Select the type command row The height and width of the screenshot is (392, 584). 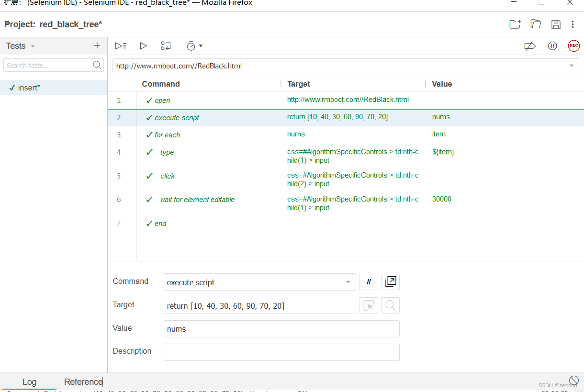click(x=346, y=156)
